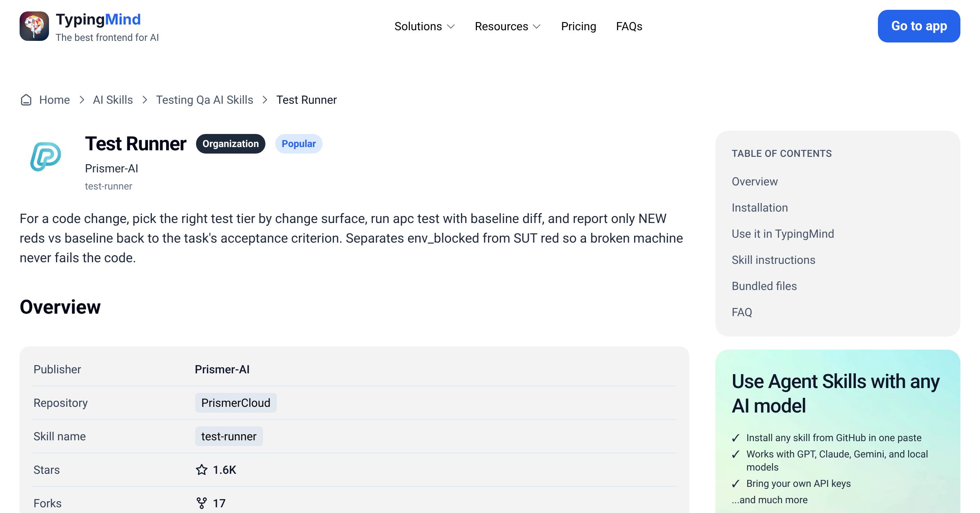The image size is (980, 513).
Task: Click the 'Use Agent Skills with any AI model' heading
Action: point(835,393)
